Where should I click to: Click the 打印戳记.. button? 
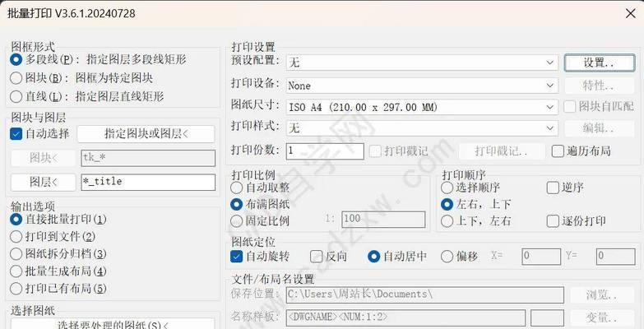coord(502,151)
